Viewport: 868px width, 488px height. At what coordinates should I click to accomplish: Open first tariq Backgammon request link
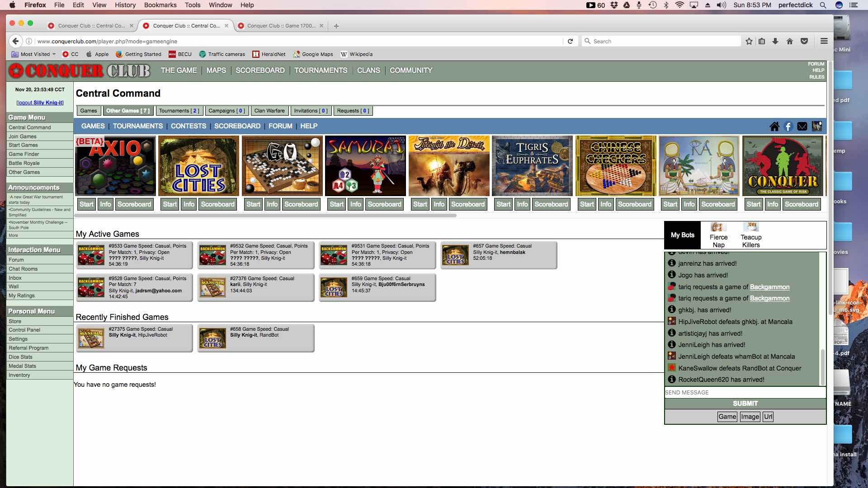(x=769, y=287)
